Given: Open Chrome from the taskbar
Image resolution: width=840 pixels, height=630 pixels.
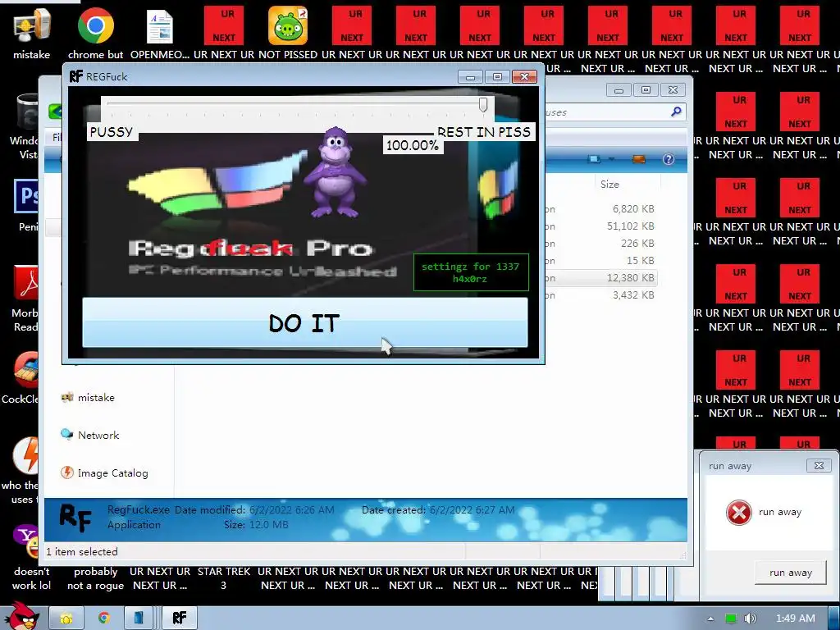Looking at the screenshot, I should [x=104, y=619].
